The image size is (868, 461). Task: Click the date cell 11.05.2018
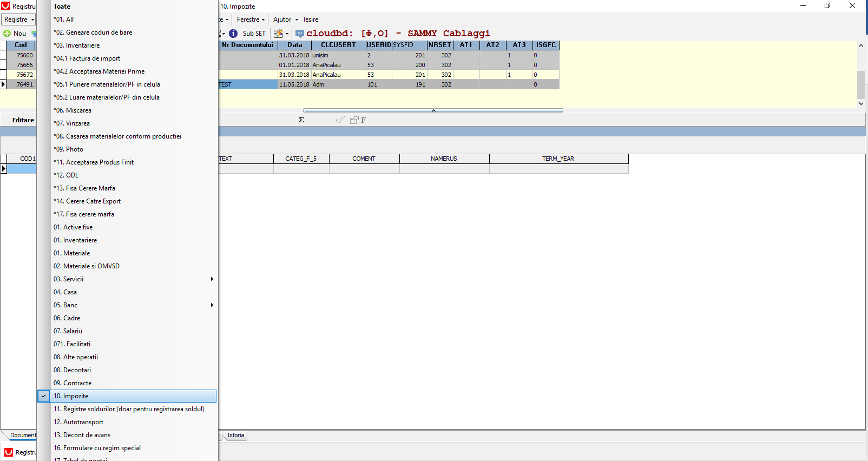pyautogui.click(x=294, y=84)
